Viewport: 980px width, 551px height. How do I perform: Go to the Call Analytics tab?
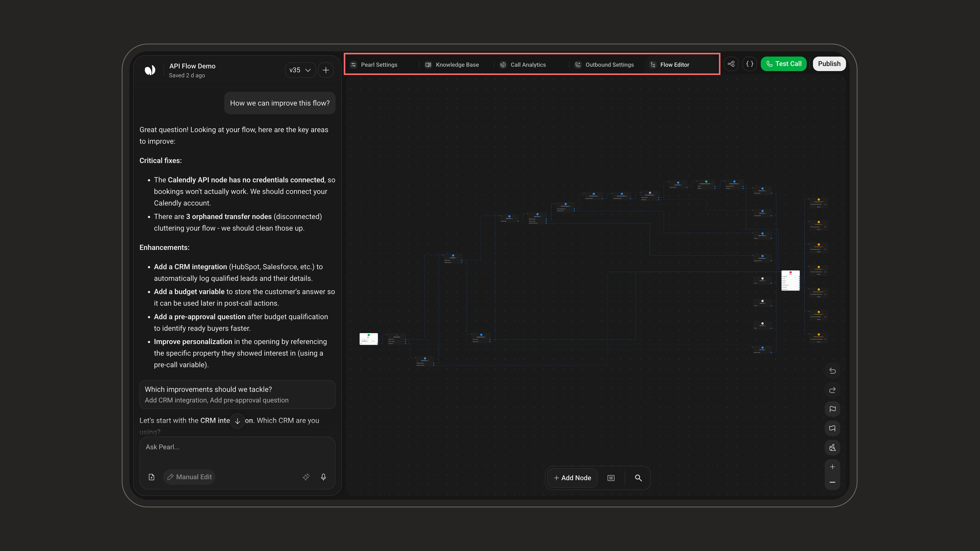click(523, 65)
